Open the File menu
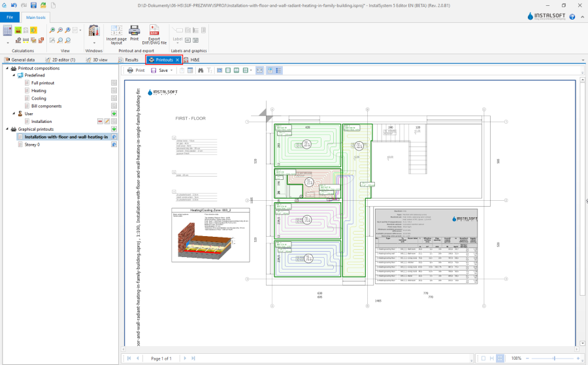588x365 pixels. pyautogui.click(x=10, y=16)
